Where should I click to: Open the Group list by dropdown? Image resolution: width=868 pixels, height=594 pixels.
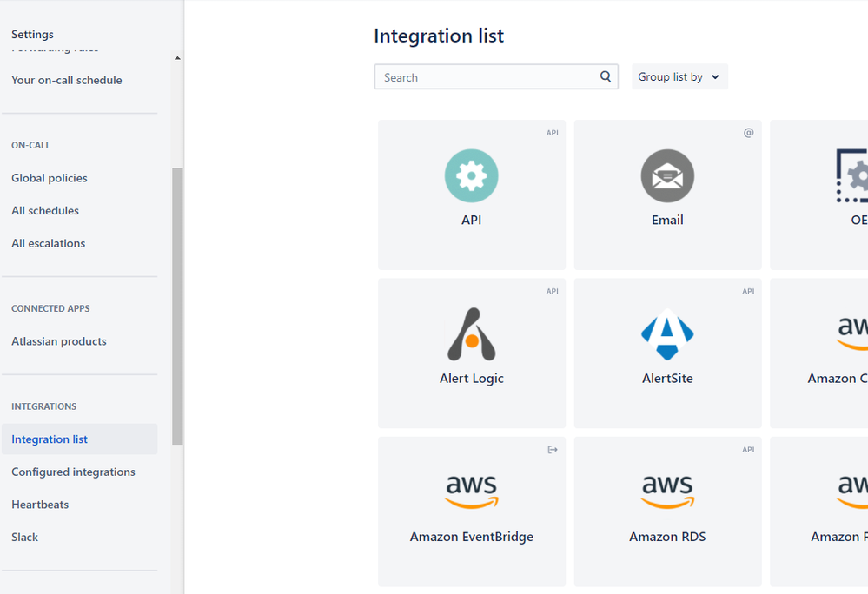click(679, 77)
